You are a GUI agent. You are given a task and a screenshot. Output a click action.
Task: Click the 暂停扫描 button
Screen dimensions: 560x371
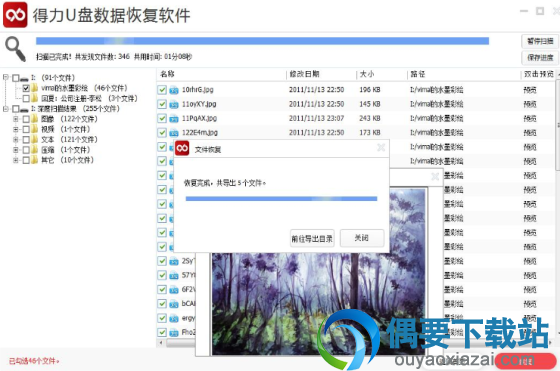[x=540, y=41]
